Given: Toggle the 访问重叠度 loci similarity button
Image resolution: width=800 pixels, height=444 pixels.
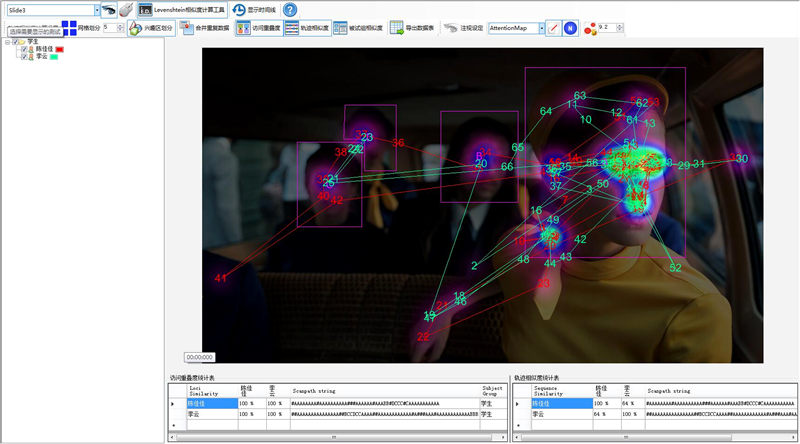Looking at the screenshot, I should (x=259, y=28).
